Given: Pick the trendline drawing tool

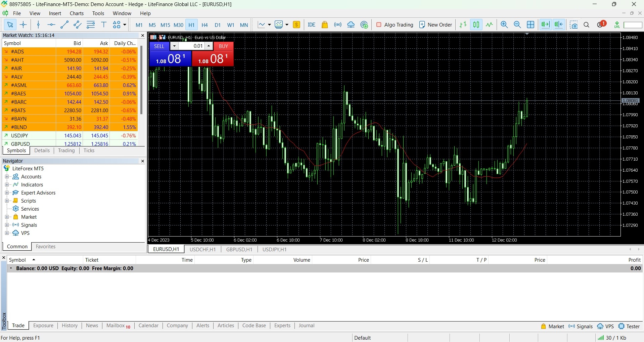Looking at the screenshot, I should click(64, 25).
